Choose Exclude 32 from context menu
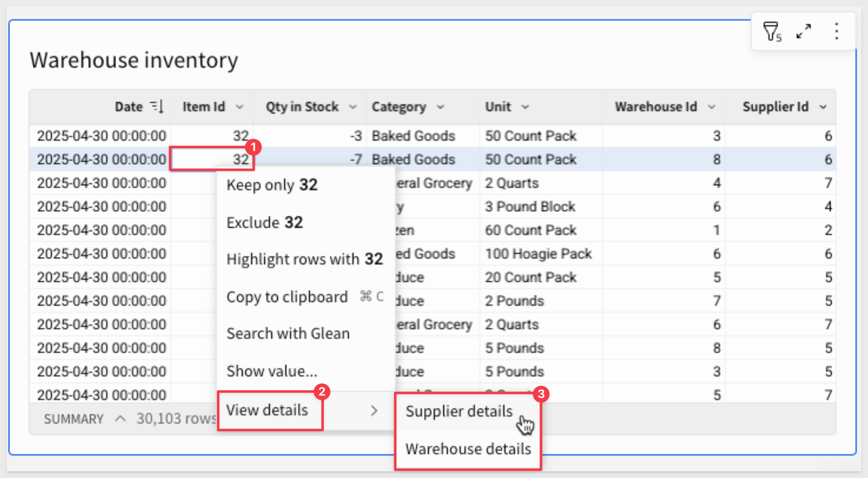Screen dimensions: 868x478 click(264, 222)
